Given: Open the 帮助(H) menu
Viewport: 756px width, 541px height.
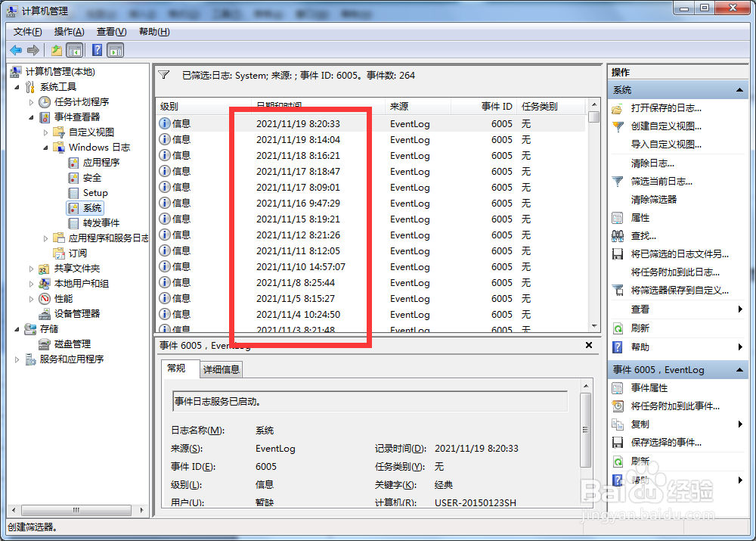Looking at the screenshot, I should 154,32.
